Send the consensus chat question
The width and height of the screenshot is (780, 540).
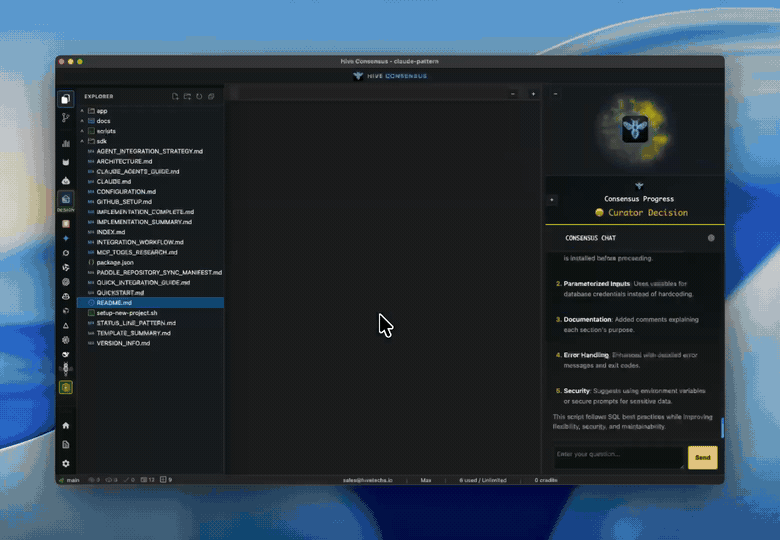[702, 457]
